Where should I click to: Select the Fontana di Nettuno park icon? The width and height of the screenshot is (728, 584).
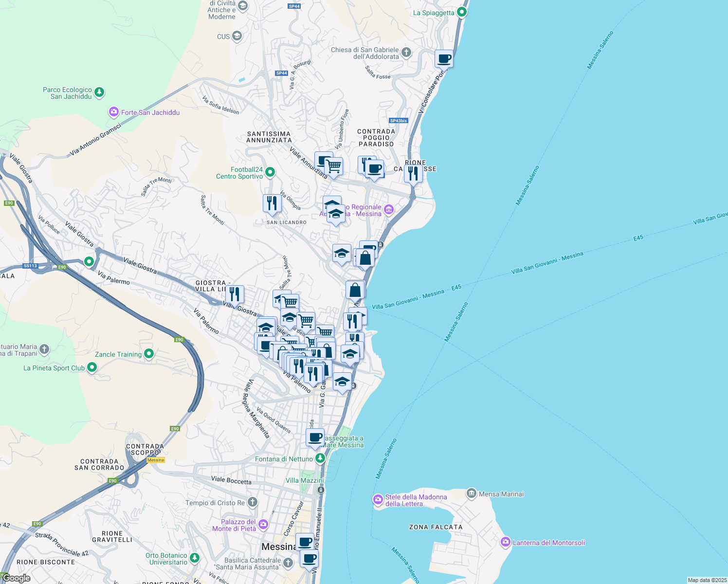320,457
